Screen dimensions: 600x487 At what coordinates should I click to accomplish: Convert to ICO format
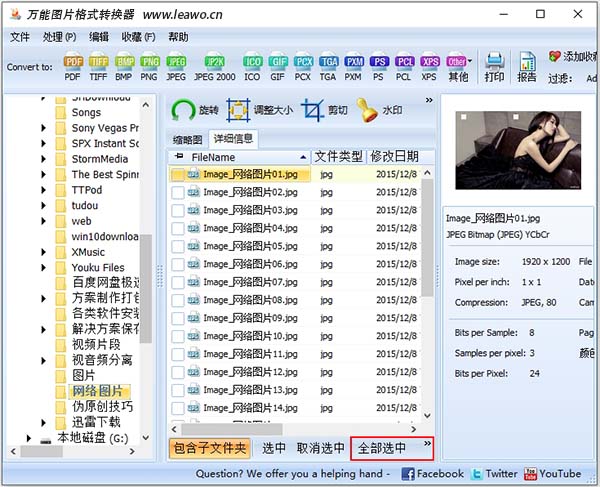point(252,66)
